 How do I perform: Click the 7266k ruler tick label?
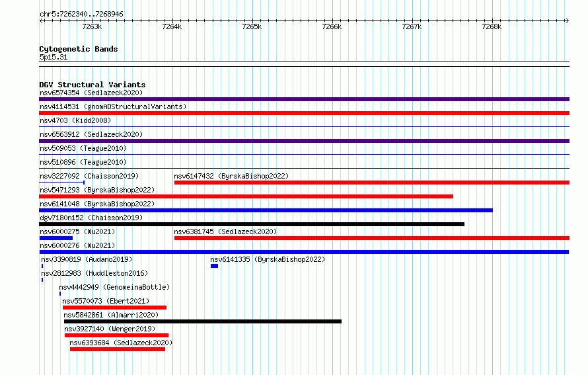tap(332, 26)
